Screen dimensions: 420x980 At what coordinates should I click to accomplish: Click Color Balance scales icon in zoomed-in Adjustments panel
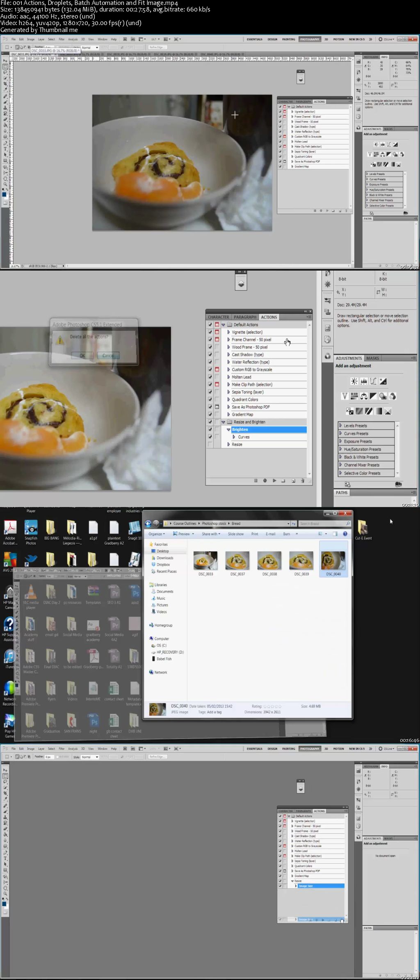(364, 396)
